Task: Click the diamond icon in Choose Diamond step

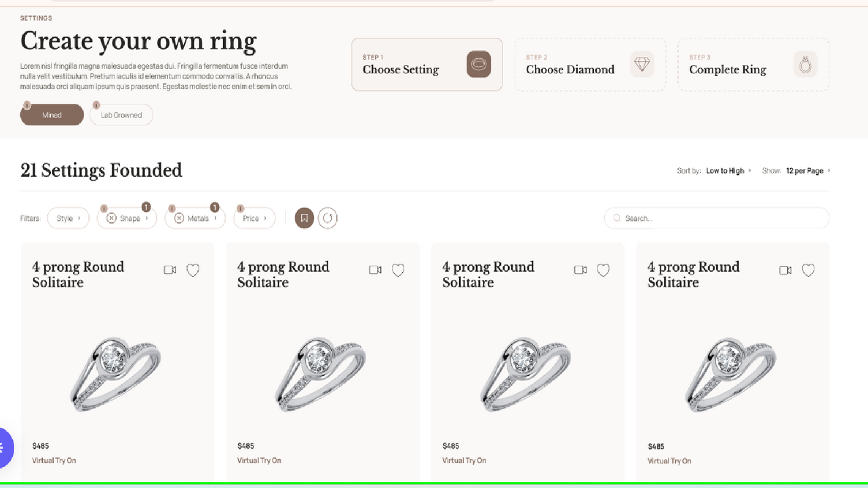Action: coord(642,64)
